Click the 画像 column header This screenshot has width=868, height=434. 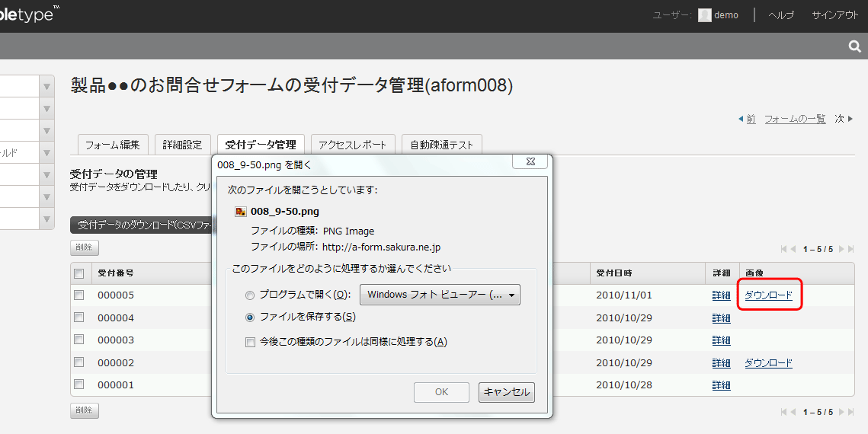click(x=754, y=273)
